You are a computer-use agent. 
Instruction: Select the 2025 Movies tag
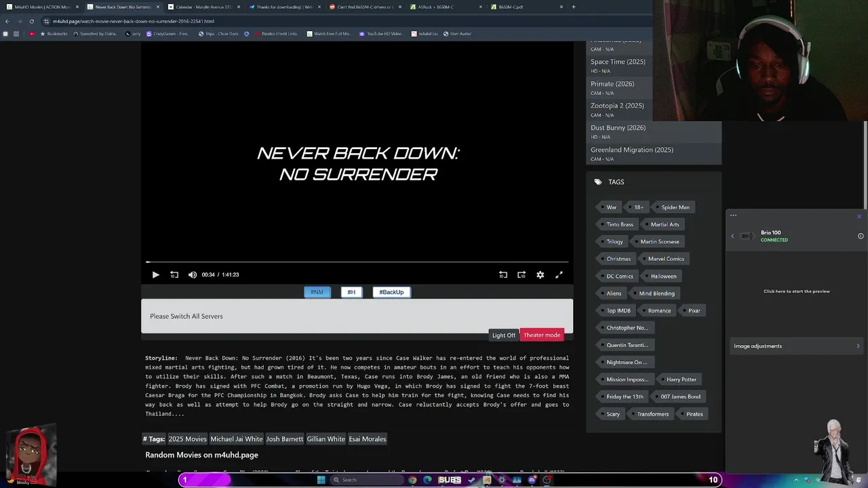click(x=187, y=439)
